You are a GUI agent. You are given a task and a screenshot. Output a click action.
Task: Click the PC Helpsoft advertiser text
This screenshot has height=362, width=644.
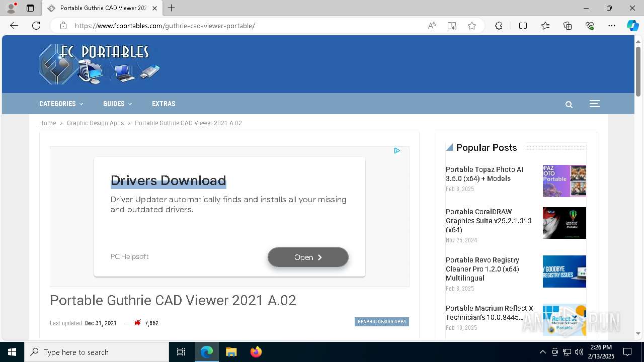pos(129,256)
